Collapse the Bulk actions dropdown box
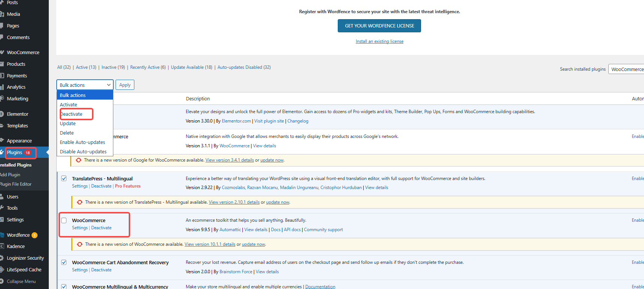 point(84,85)
